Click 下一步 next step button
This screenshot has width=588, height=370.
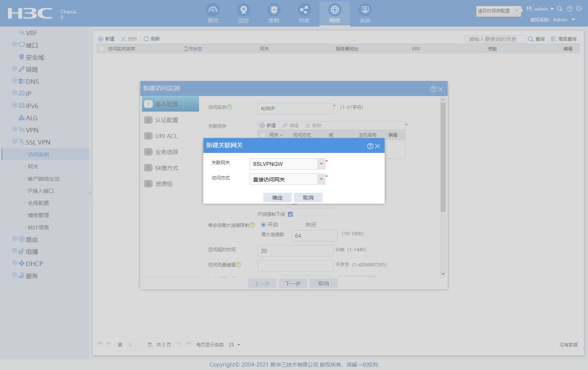(x=293, y=283)
